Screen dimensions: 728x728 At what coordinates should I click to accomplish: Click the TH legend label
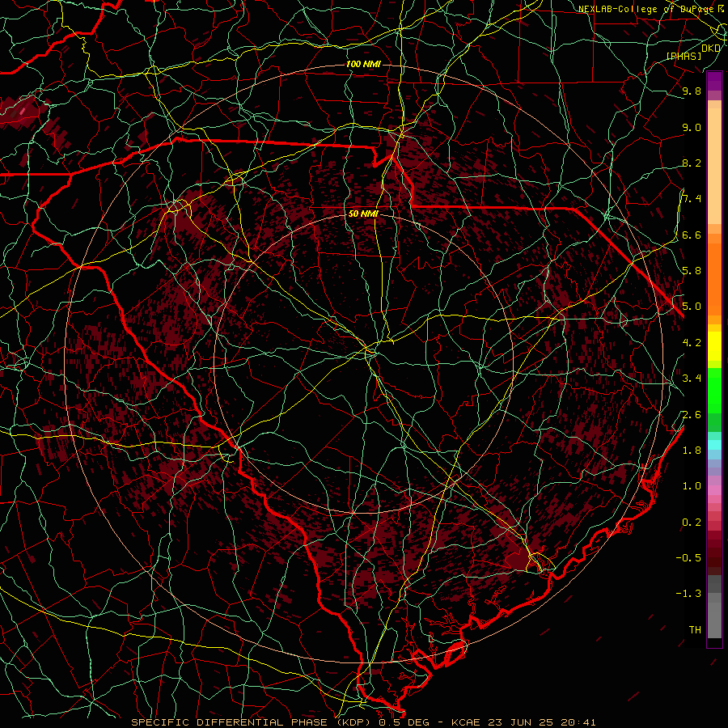[695, 630]
